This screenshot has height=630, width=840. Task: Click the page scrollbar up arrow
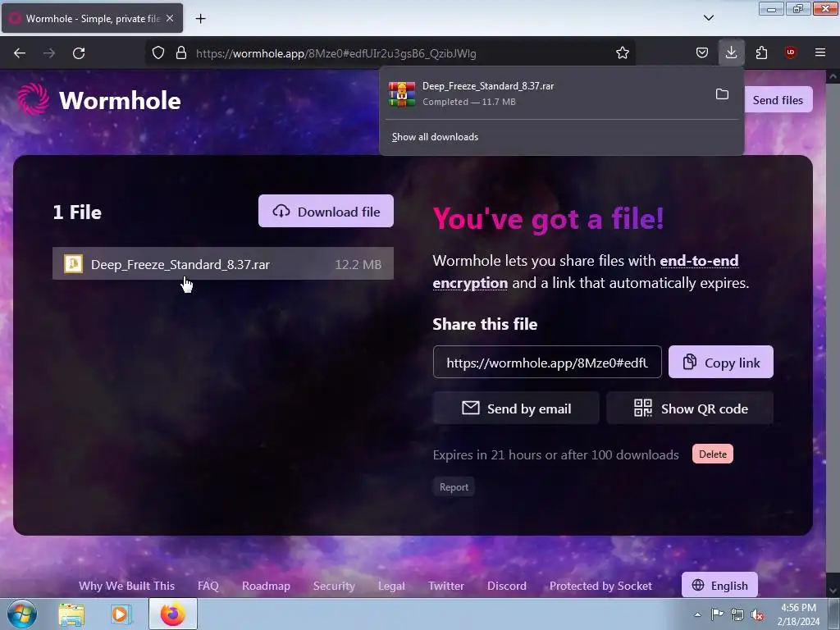coord(833,77)
